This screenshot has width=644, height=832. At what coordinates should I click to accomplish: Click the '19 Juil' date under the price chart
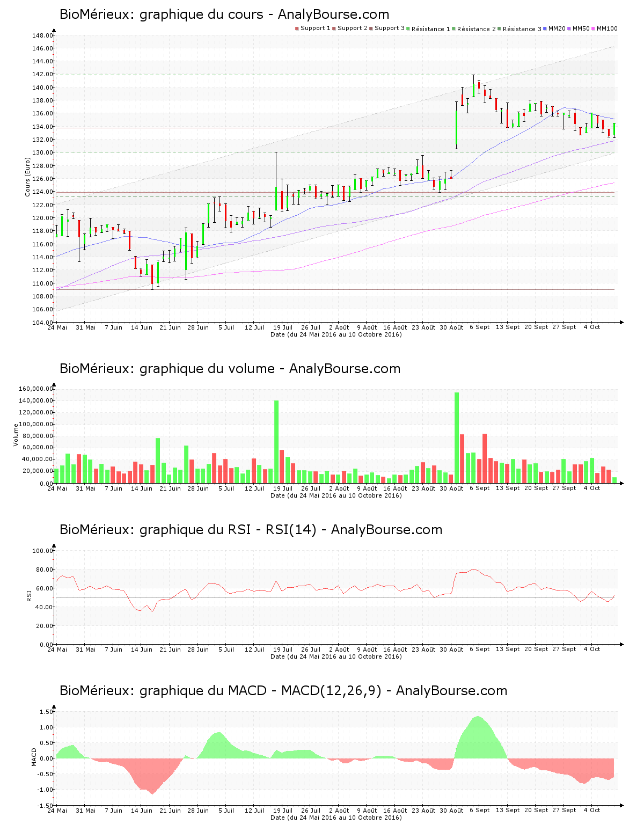point(283,327)
